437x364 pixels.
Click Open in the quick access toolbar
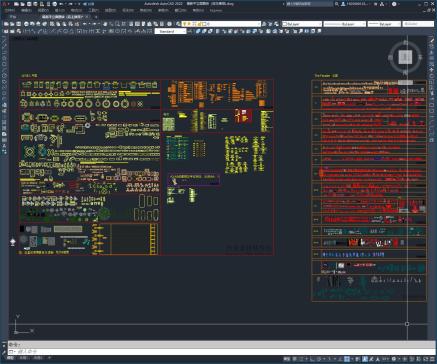(x=22, y=4)
